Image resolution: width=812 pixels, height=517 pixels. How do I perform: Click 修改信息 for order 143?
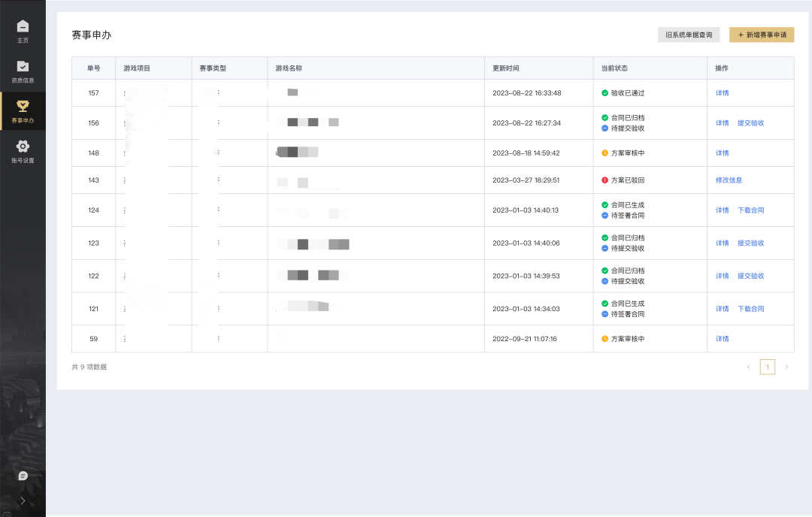(729, 180)
